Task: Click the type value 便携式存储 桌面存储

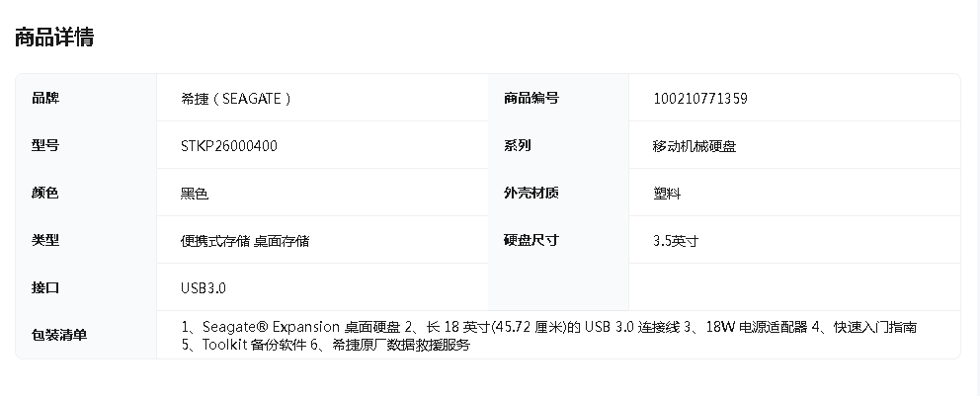Action: click(245, 241)
